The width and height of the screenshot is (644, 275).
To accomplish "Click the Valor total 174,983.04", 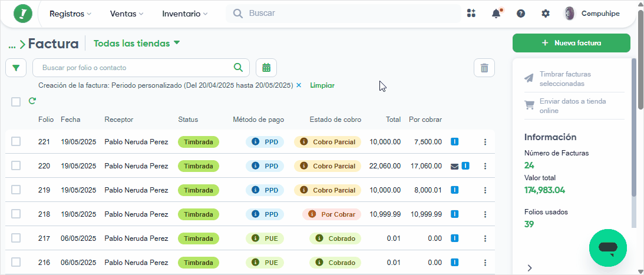I will coord(544,190).
